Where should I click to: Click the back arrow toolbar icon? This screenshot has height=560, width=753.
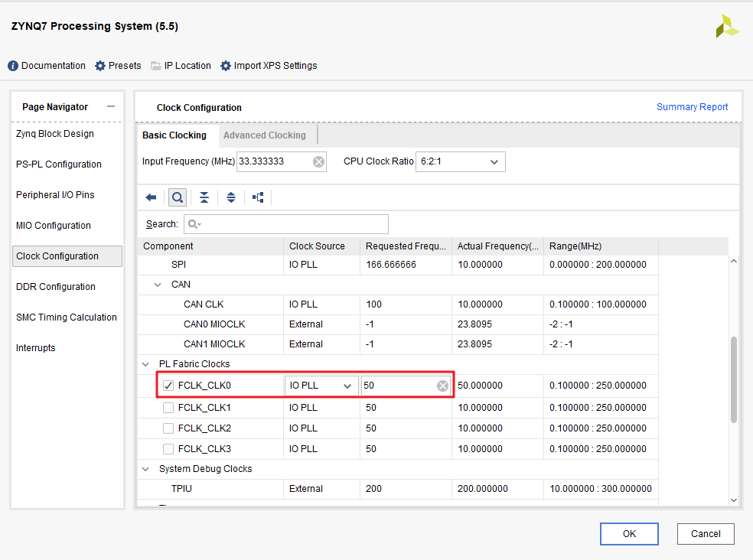pos(151,197)
